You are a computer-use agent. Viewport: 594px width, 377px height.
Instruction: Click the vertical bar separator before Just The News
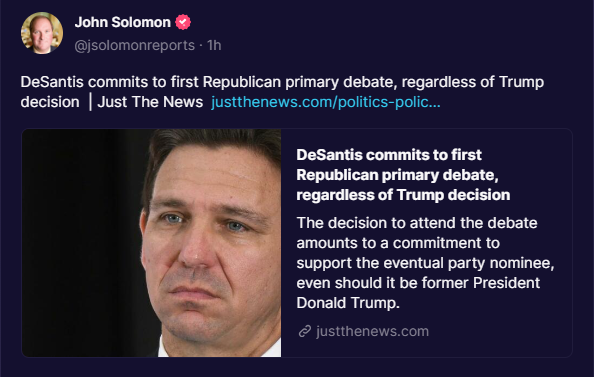click(x=90, y=102)
